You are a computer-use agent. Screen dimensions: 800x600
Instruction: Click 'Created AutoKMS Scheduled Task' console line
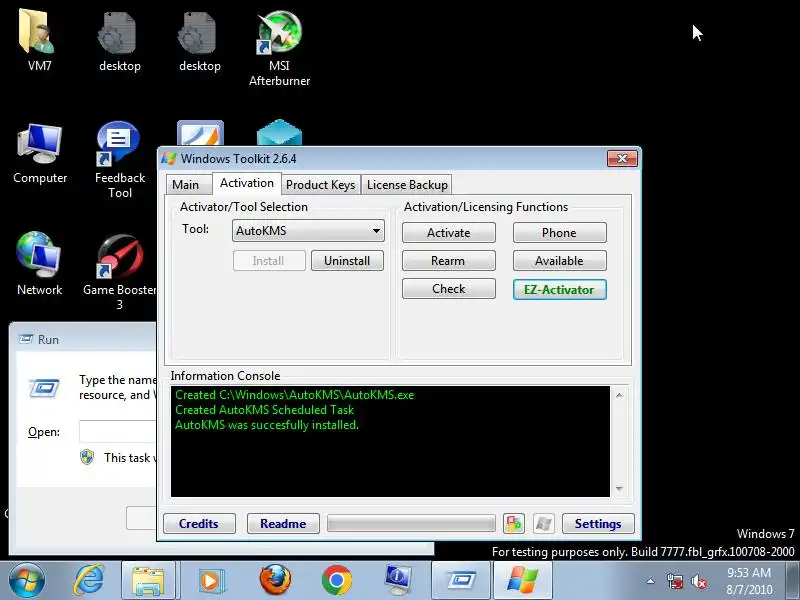(264, 410)
